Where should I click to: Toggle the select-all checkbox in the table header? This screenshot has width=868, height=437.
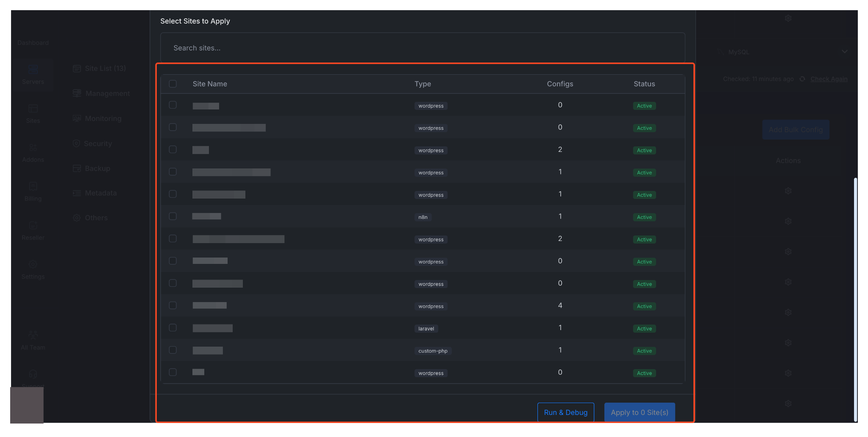(x=172, y=84)
